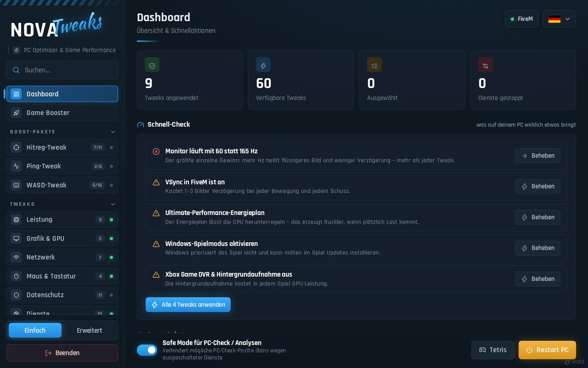The height and width of the screenshot is (368, 588).
Task: Focus the Suchen search field
Action: coord(62,70)
